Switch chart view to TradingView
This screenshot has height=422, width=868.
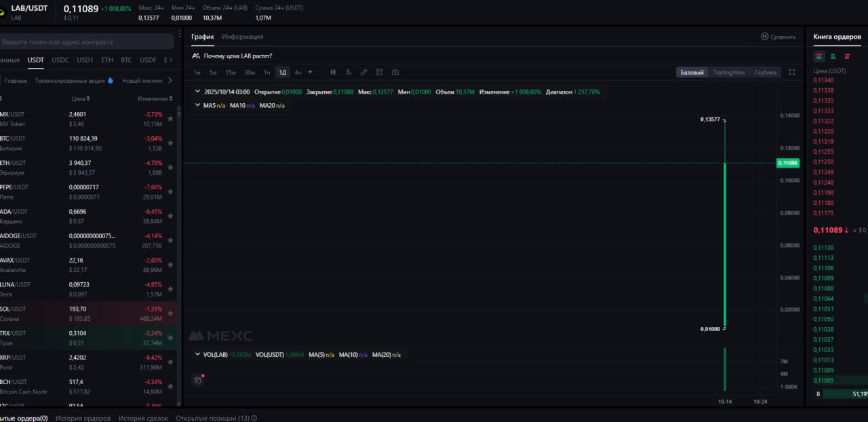729,72
